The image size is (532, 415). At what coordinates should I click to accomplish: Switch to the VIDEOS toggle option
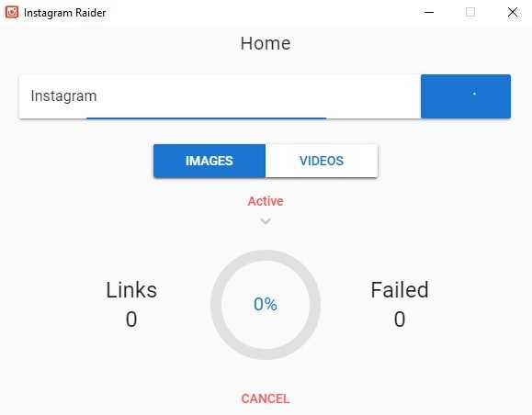point(322,161)
